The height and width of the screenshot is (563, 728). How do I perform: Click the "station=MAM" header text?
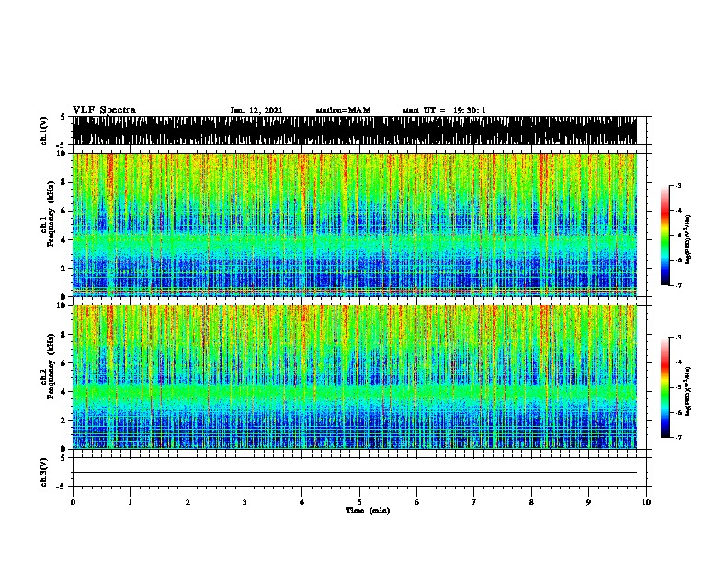coord(343,110)
